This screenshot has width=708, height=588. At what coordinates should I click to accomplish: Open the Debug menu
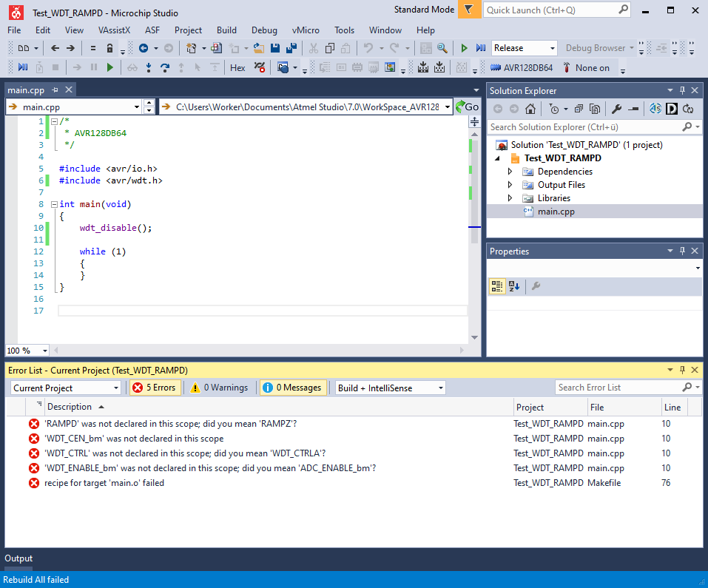click(264, 30)
